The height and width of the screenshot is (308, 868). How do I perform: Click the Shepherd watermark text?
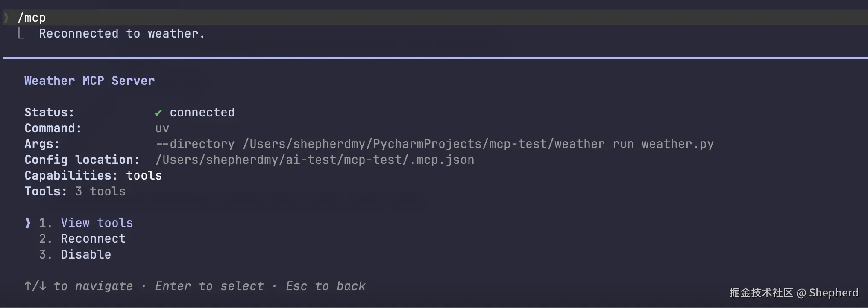(x=833, y=293)
